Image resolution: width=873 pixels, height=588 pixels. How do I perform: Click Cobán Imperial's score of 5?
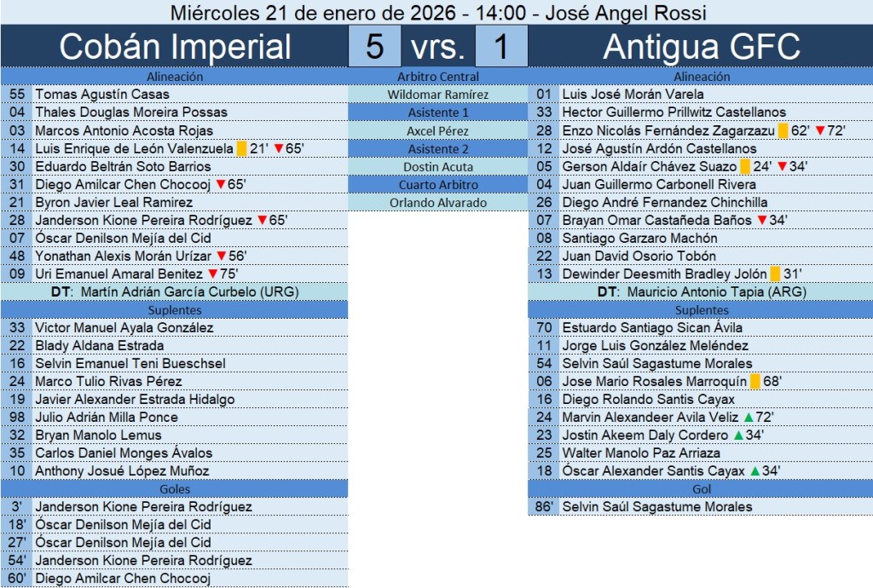point(374,46)
